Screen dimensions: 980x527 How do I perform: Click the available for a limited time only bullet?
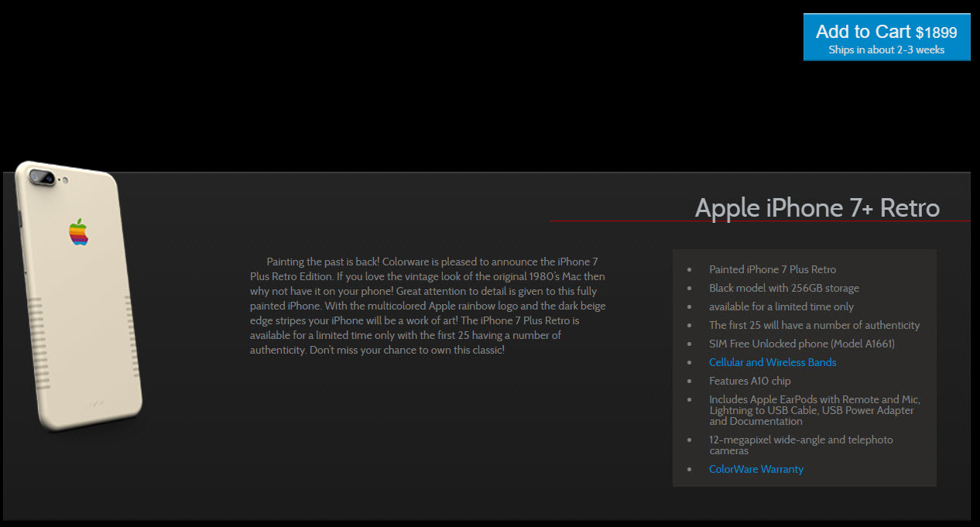[x=781, y=306]
